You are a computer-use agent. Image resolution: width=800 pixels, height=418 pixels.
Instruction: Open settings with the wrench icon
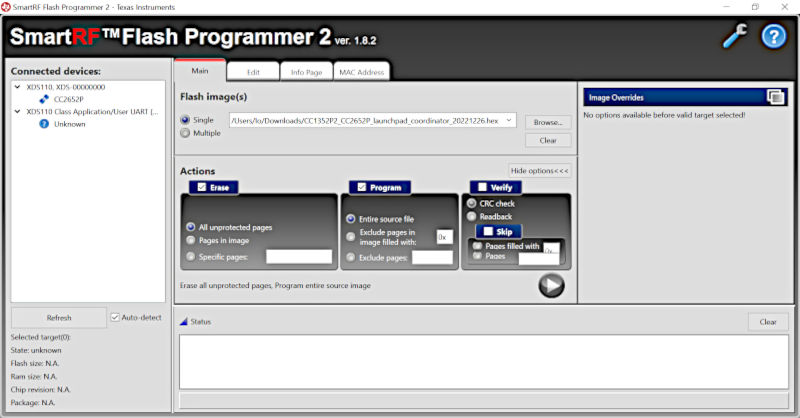point(735,36)
